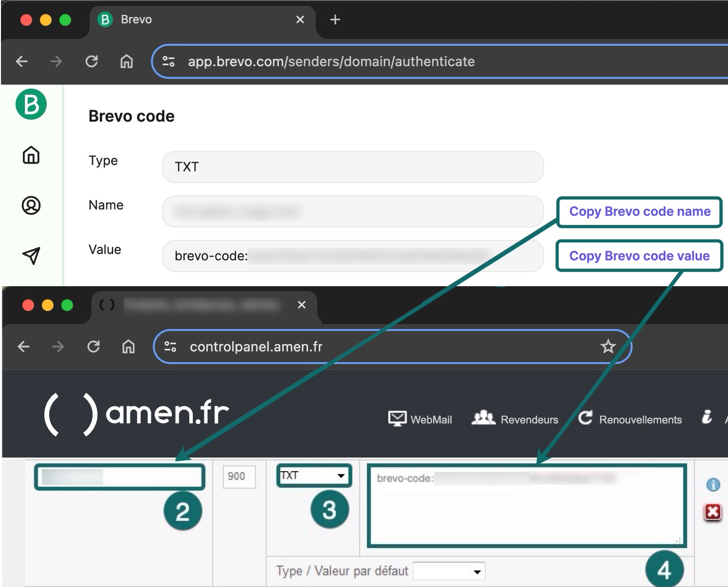The width and height of the screenshot is (728, 587).
Task: Click the home button in Brevo browser toolbar
Action: click(127, 61)
